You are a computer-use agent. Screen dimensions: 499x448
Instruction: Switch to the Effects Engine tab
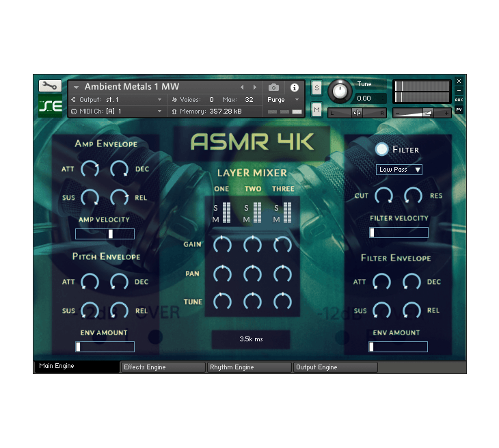[163, 367]
